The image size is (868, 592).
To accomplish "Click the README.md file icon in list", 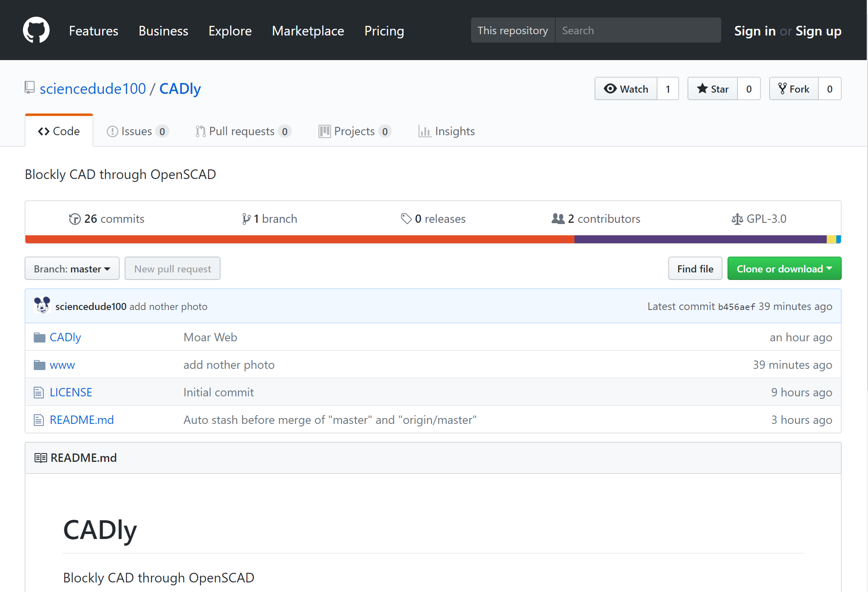I will point(39,420).
